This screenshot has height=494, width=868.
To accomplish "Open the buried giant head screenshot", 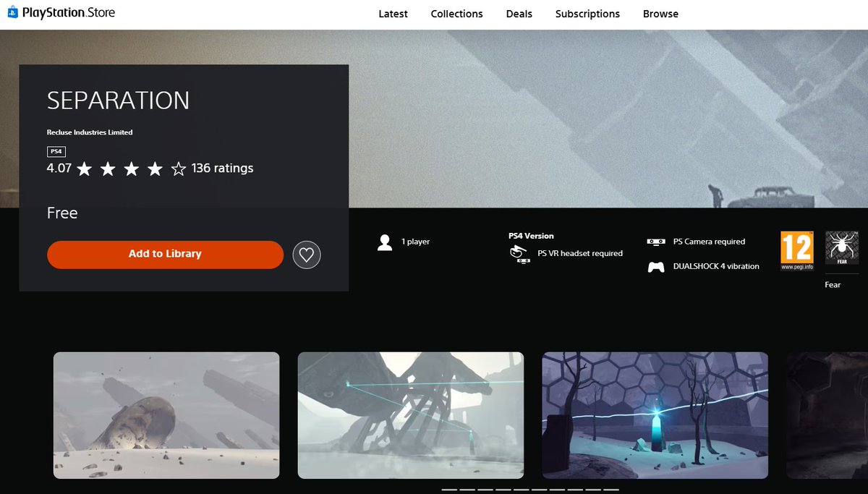I will click(x=166, y=415).
